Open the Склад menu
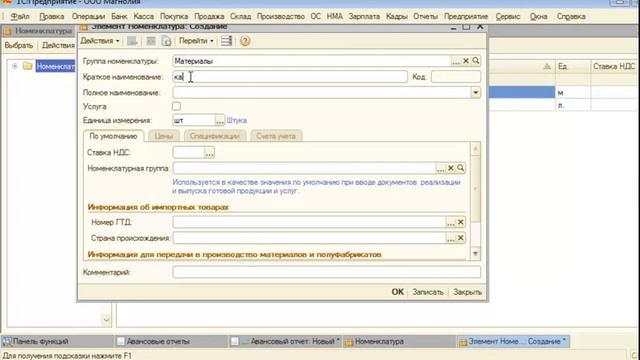 [240, 17]
